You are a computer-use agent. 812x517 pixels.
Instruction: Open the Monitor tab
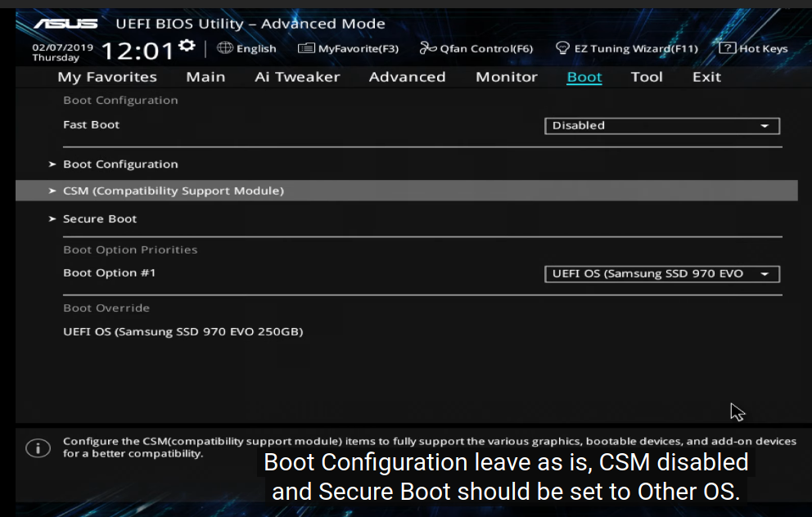tap(507, 77)
